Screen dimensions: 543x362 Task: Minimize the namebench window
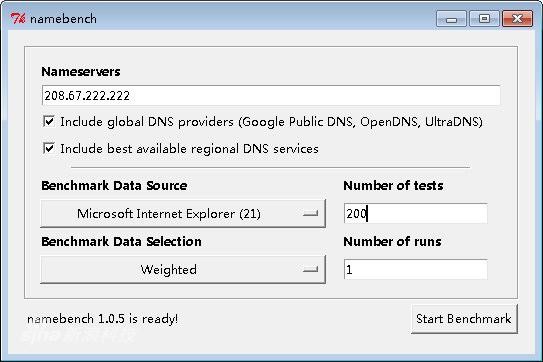(x=451, y=19)
